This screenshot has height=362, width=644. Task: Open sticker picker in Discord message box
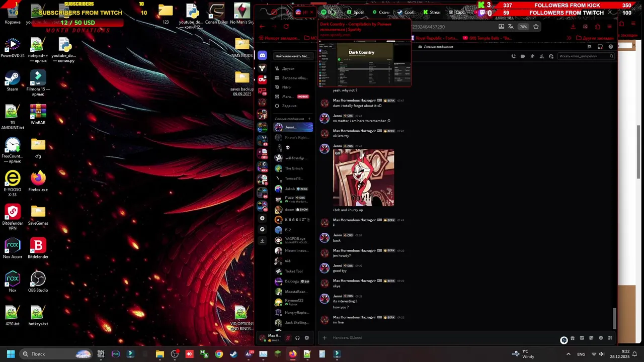coord(591,338)
